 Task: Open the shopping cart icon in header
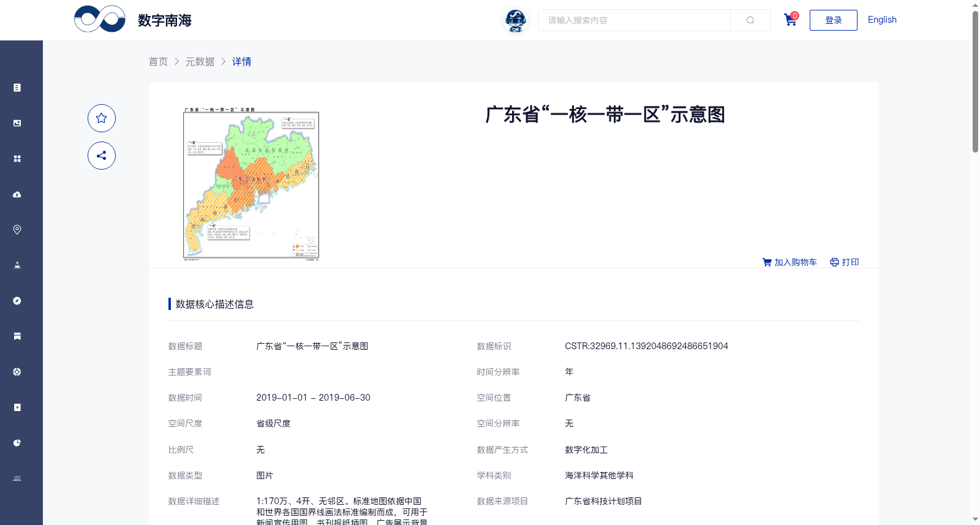click(x=791, y=20)
